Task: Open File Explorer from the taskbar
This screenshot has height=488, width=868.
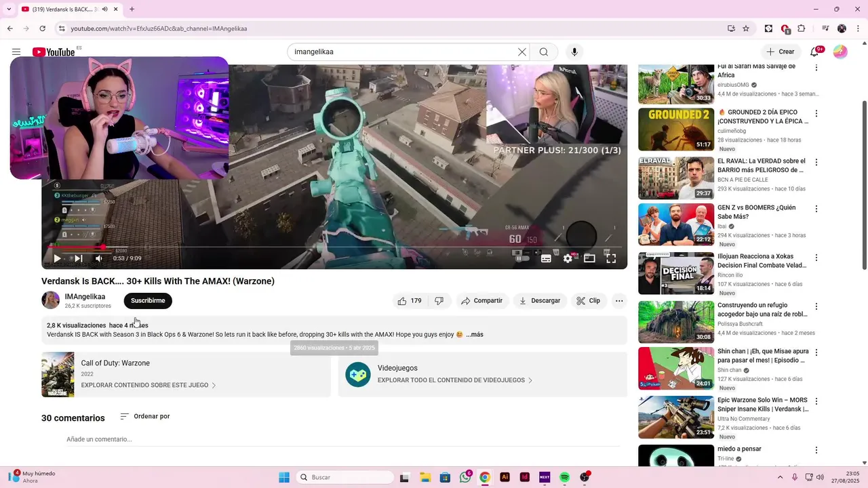Action: tap(425, 477)
